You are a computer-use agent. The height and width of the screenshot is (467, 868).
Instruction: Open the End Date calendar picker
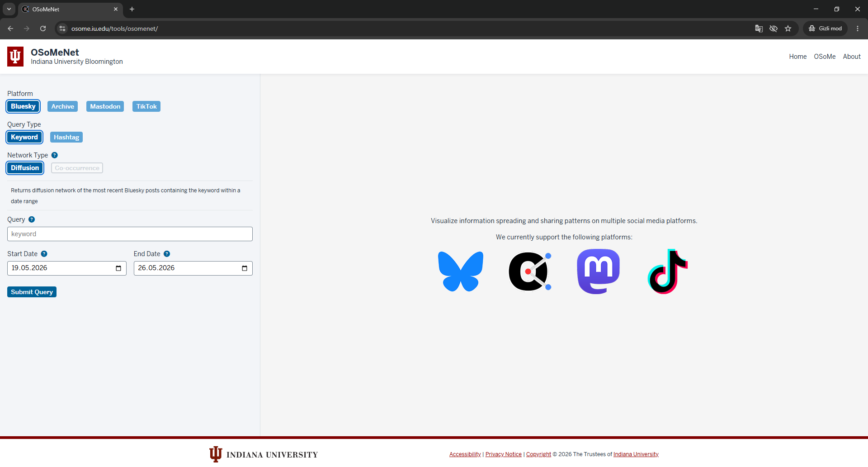click(245, 268)
